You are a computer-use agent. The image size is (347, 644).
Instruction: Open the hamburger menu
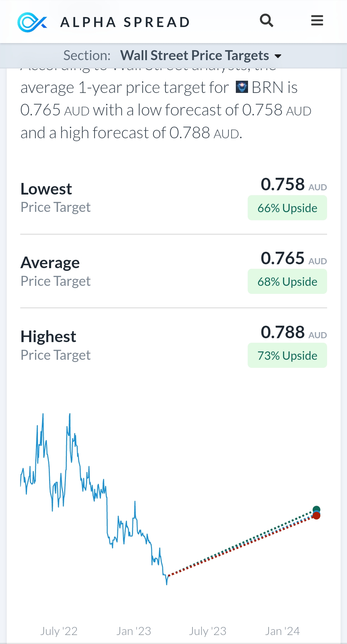[x=317, y=21]
